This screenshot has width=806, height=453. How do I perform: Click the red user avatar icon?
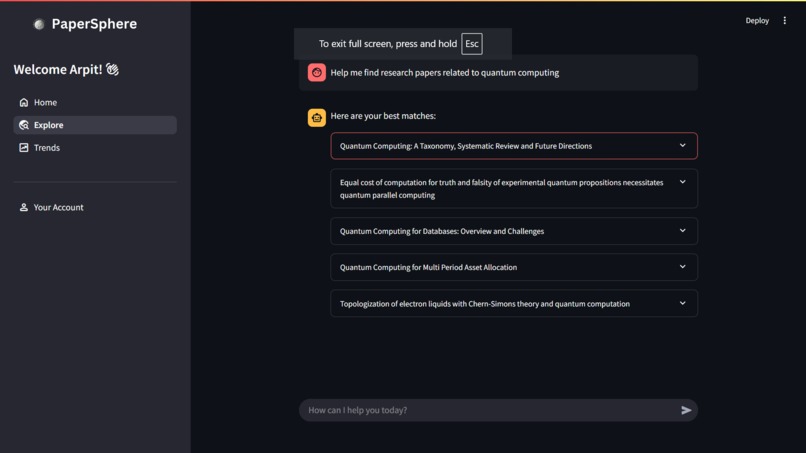[317, 73]
